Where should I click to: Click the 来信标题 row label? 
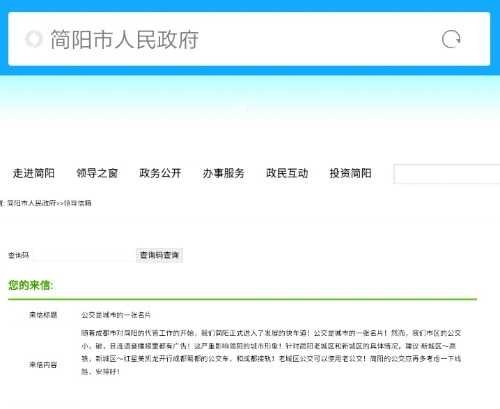(43, 315)
